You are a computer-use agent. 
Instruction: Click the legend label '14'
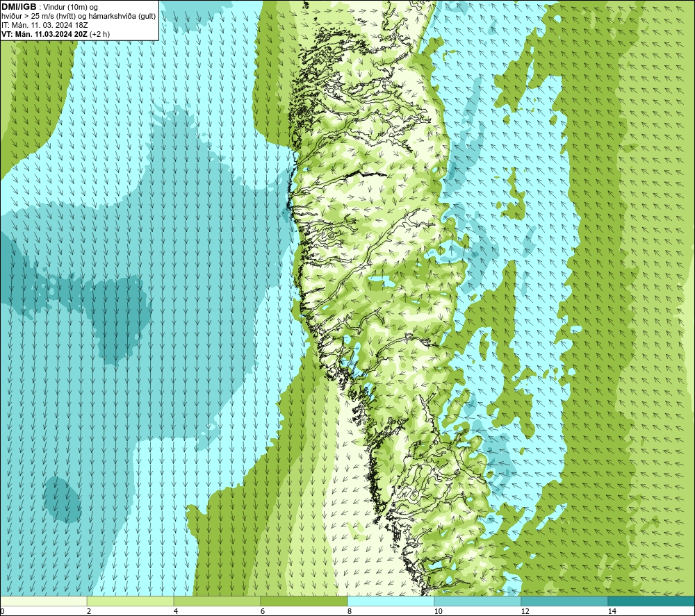tap(612, 611)
